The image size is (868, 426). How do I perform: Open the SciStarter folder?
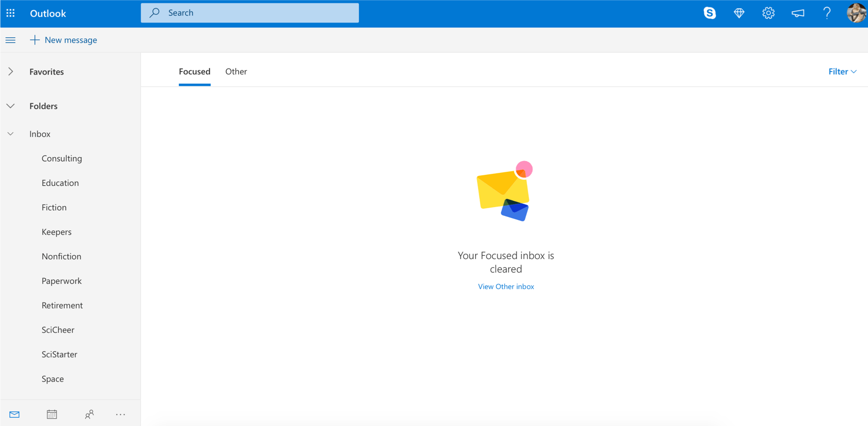(59, 354)
